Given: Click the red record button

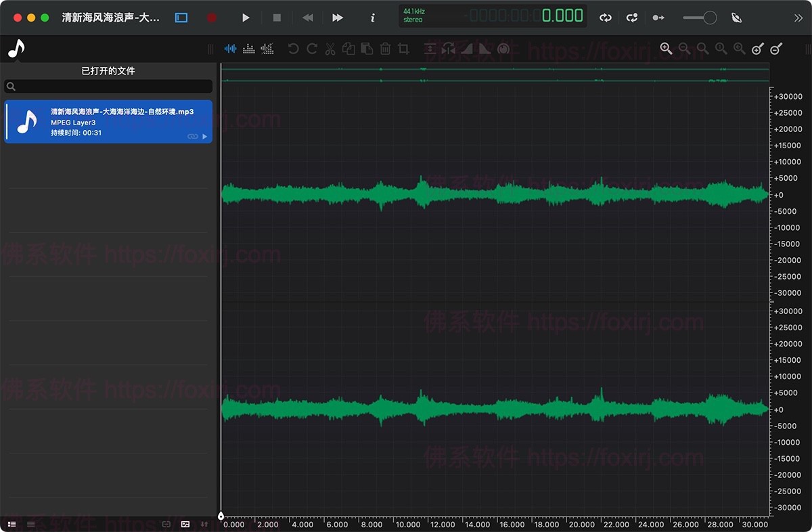Looking at the screenshot, I should click(212, 18).
